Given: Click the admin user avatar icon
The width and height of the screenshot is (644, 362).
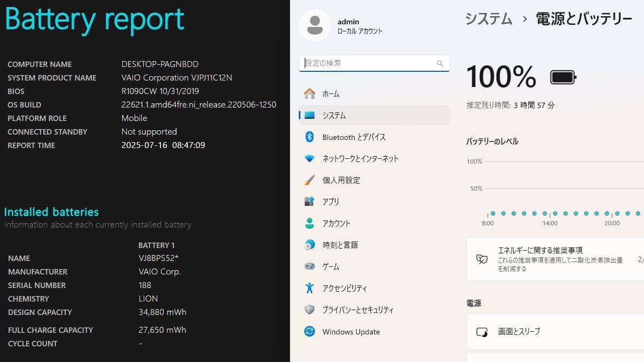Looking at the screenshot, I should click(314, 25).
